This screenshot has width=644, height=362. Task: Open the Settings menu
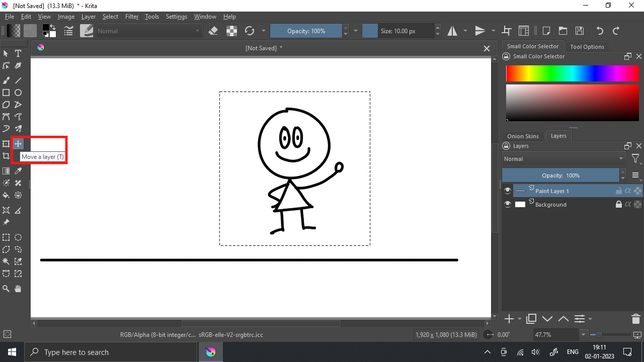click(x=177, y=17)
